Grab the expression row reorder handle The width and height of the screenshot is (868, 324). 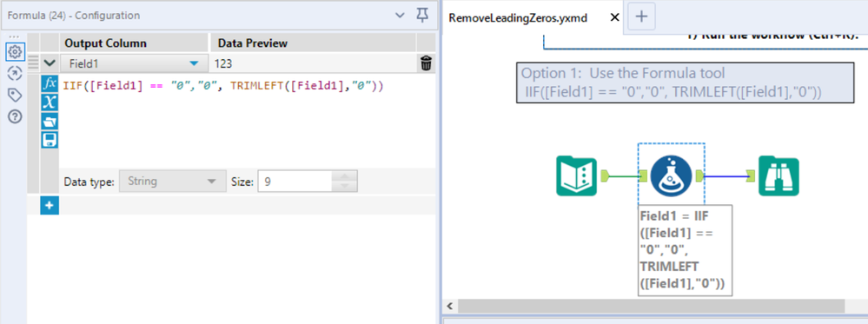pos(33,63)
